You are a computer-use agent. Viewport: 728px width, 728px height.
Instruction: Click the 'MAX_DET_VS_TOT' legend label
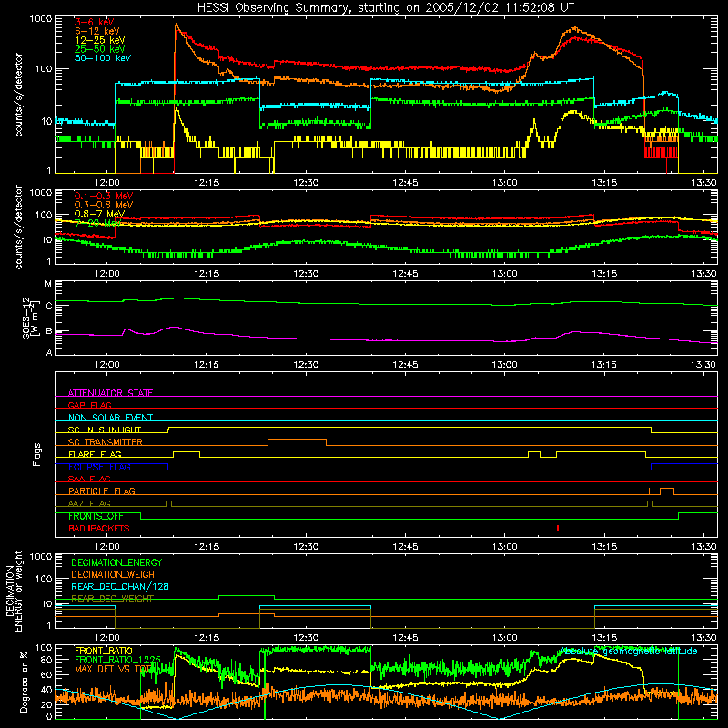click(x=113, y=669)
